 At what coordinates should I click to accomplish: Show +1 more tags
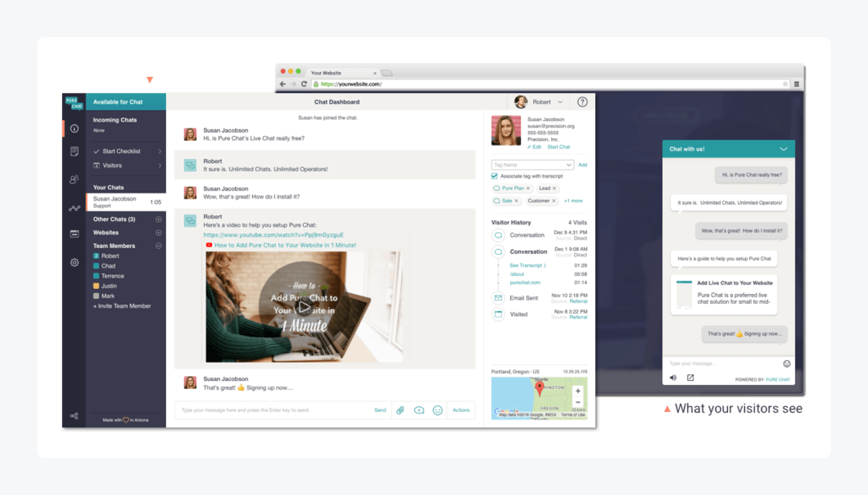(573, 201)
